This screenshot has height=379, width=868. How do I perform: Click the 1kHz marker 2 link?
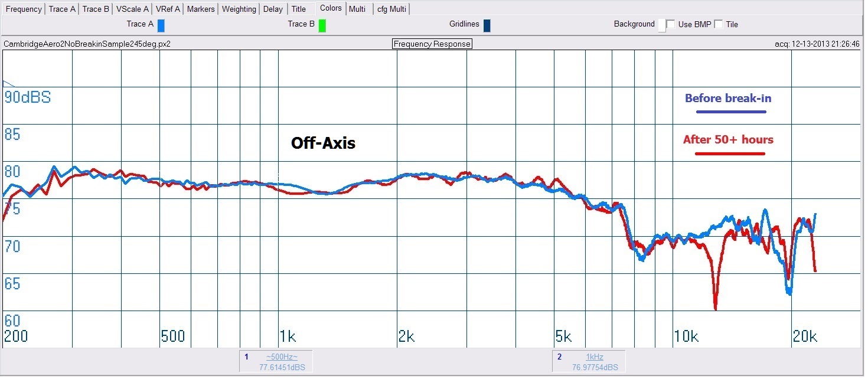coord(595,357)
